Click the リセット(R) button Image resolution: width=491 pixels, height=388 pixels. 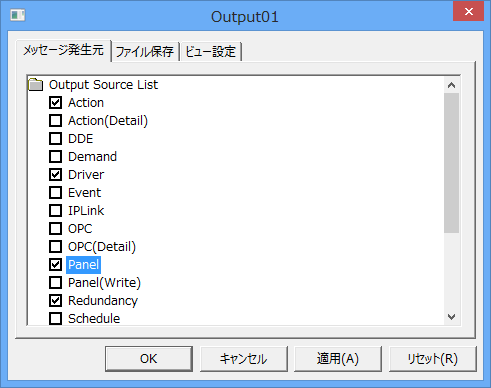click(x=433, y=359)
